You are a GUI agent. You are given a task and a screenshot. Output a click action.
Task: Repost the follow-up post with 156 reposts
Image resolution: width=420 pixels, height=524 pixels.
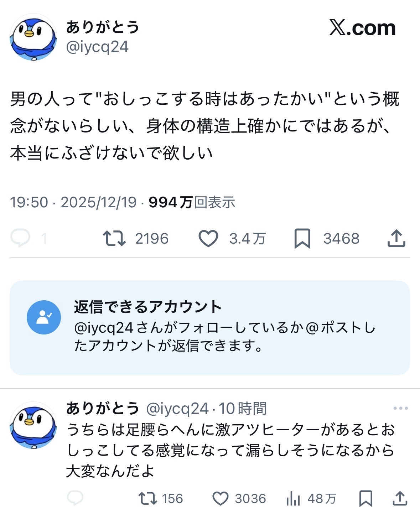pyautogui.click(x=148, y=498)
